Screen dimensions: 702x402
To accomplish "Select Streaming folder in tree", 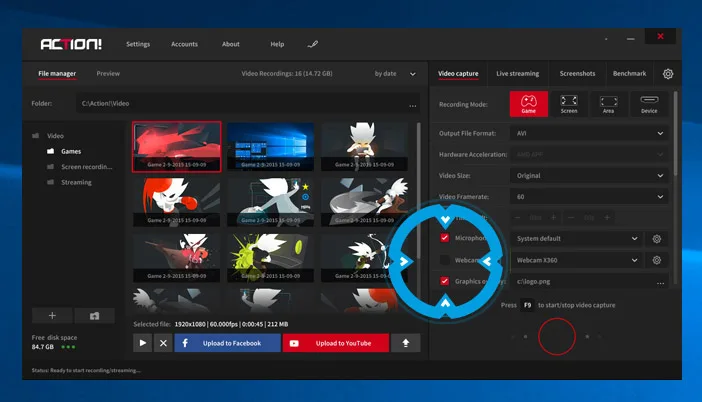I will click(x=69, y=182).
